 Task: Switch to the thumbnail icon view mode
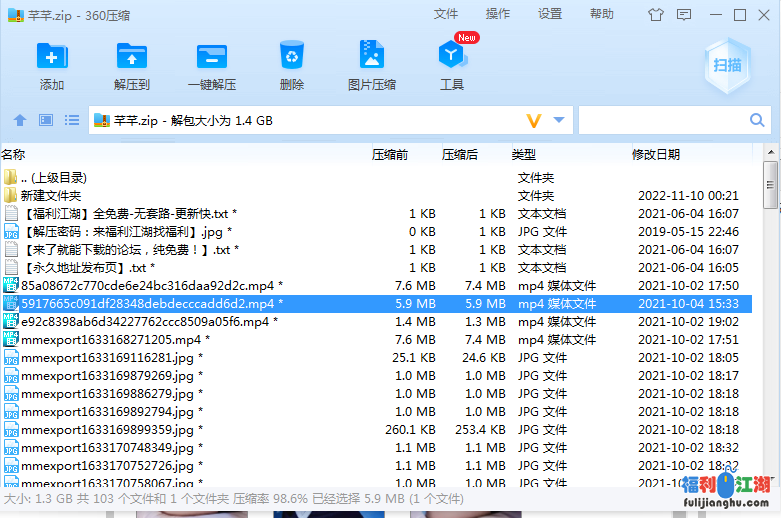(46, 120)
